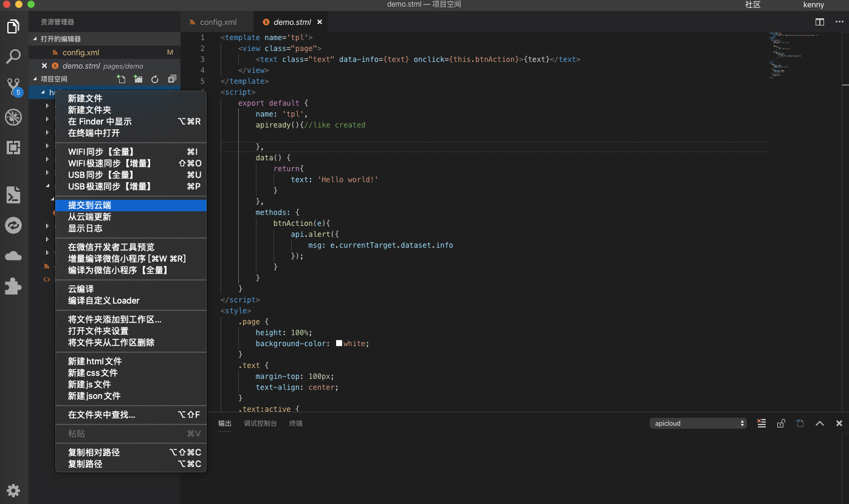Switch to the demo.stml tab
Image resolution: width=849 pixels, height=504 pixels.
[x=290, y=22]
